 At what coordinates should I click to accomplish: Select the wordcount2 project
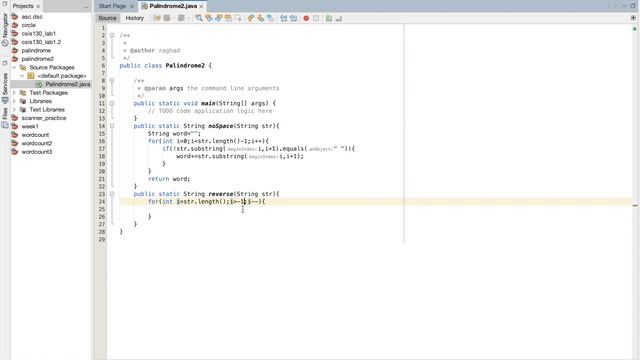coord(37,143)
